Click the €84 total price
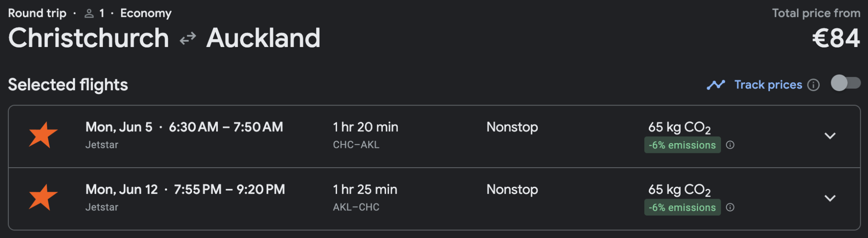The image size is (868, 238). tap(836, 38)
